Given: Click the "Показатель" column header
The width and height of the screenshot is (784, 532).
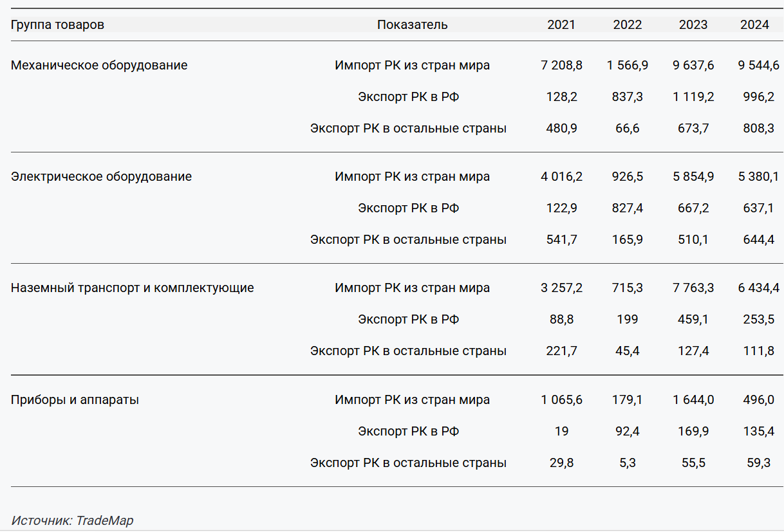Looking at the screenshot, I should click(x=412, y=25).
